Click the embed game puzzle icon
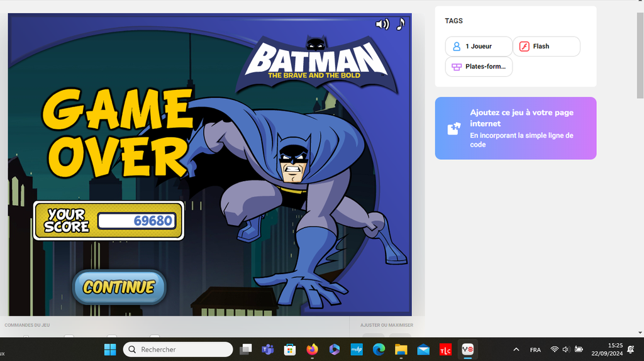This screenshot has height=361, width=644. [453, 128]
